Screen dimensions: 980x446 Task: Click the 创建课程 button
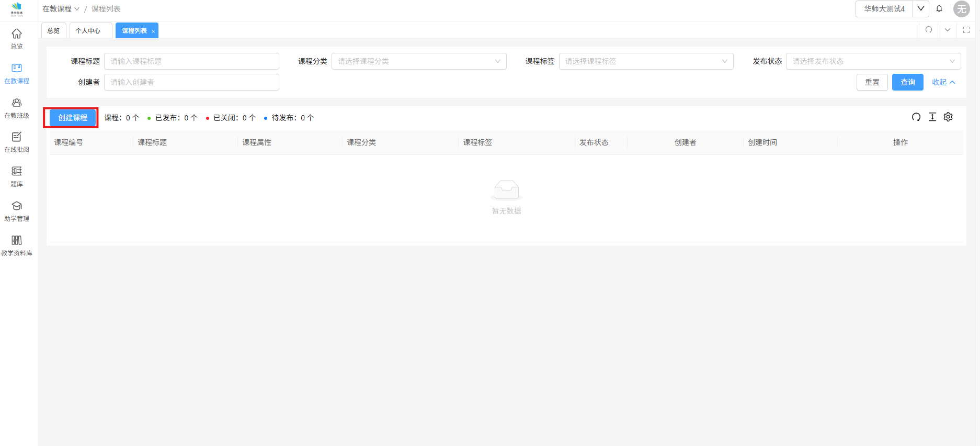[73, 118]
